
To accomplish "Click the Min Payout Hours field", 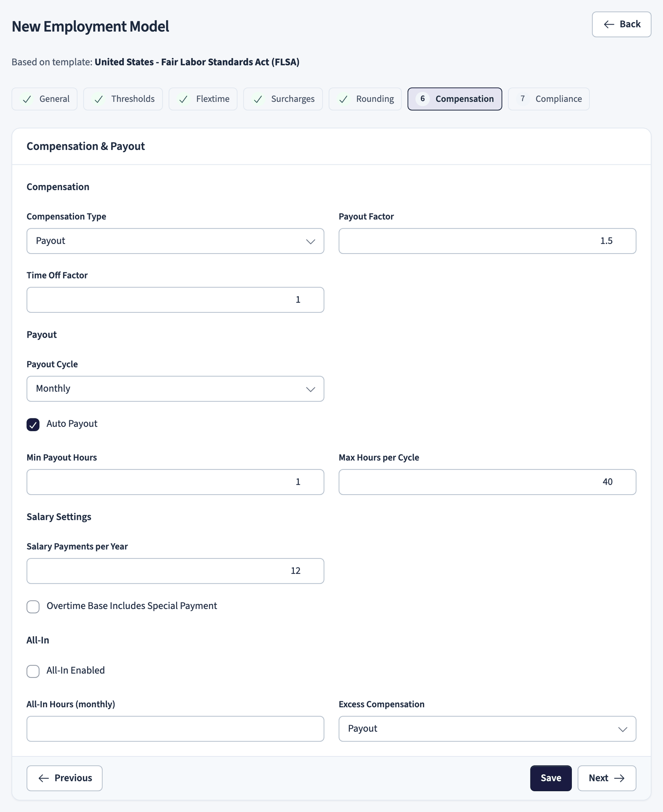I will click(175, 482).
